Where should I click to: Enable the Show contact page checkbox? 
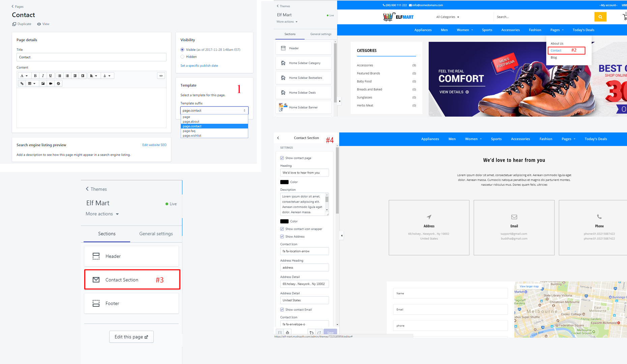coord(282,158)
